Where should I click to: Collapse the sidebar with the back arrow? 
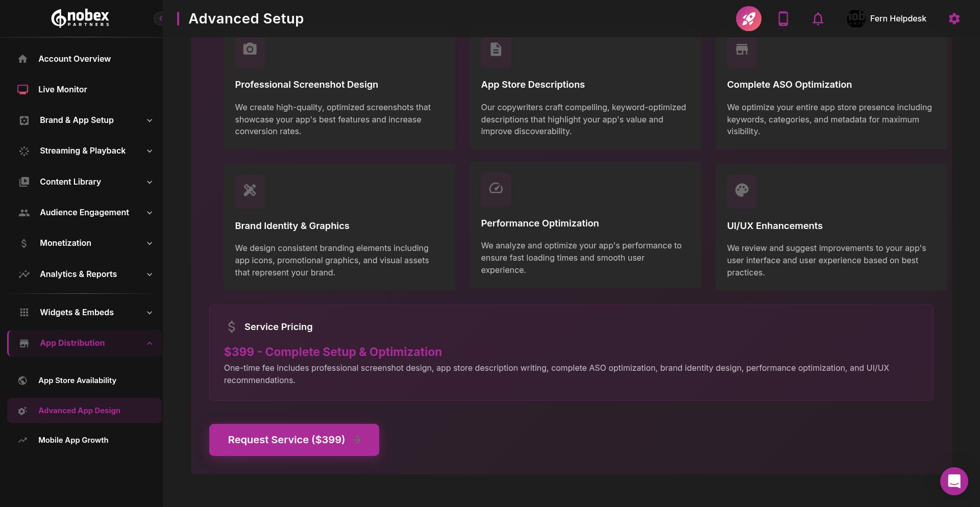tap(160, 18)
